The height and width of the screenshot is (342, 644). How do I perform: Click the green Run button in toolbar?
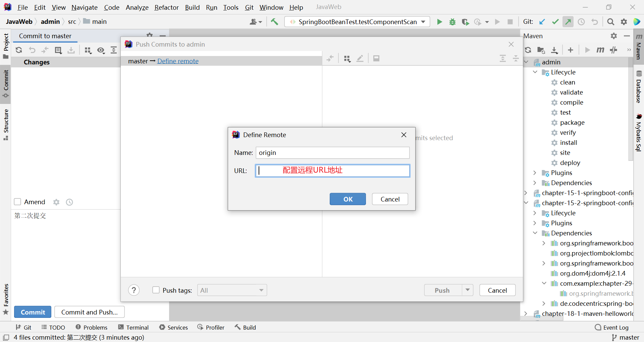[439, 22]
